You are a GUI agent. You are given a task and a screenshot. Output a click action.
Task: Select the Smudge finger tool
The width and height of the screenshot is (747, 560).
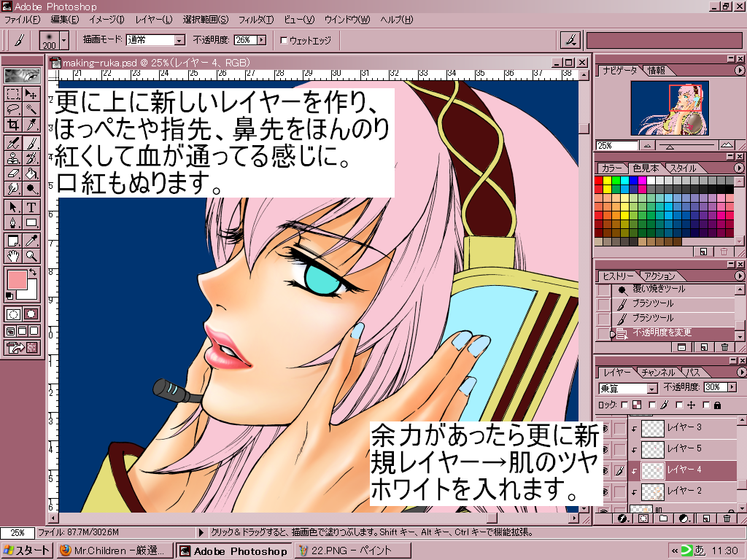[x=13, y=189]
